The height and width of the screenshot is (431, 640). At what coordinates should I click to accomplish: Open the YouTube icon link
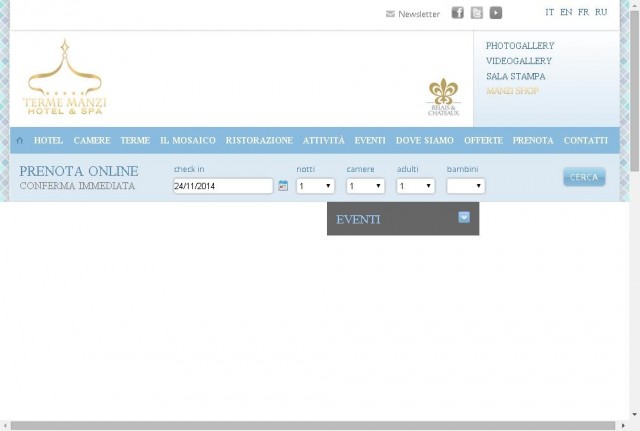(496, 13)
